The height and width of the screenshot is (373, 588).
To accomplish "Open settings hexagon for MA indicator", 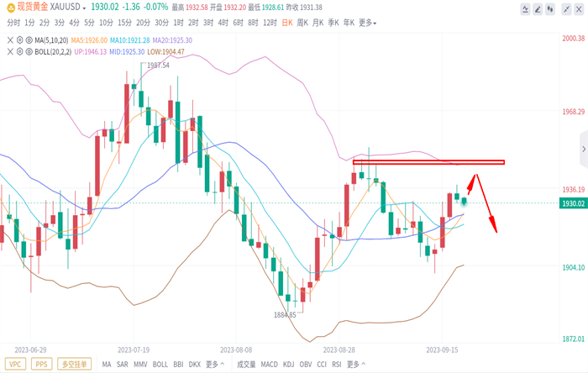I will click(x=19, y=40).
